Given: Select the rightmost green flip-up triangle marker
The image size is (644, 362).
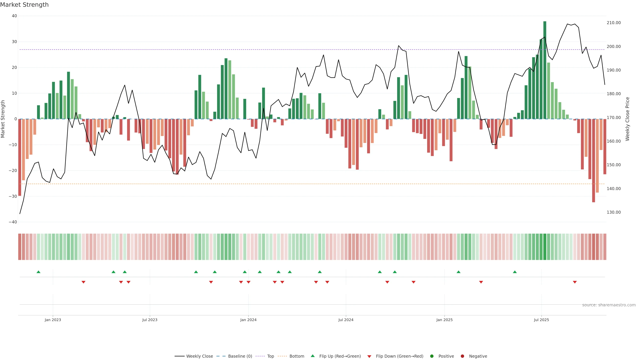Looking at the screenshot, I should coord(515,272).
